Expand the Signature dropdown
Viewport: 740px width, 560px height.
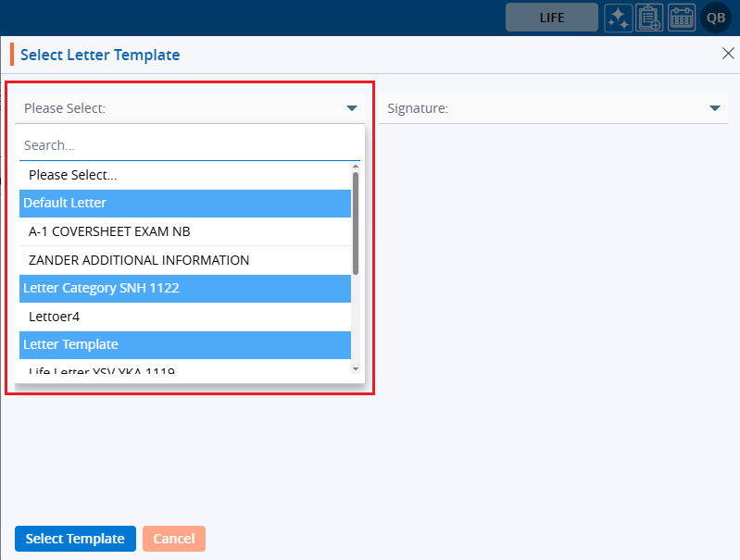714,108
